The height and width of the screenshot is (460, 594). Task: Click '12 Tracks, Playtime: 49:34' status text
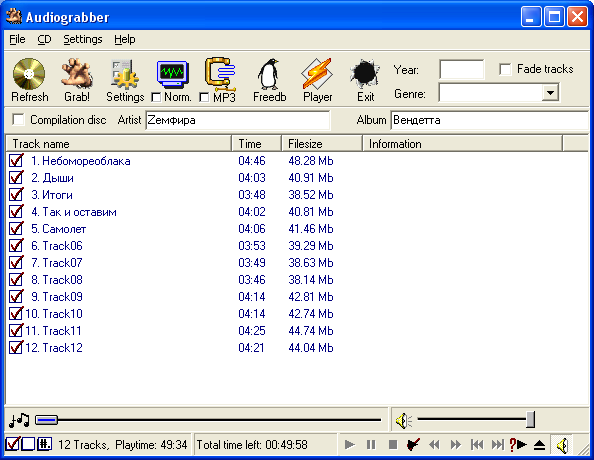122,444
